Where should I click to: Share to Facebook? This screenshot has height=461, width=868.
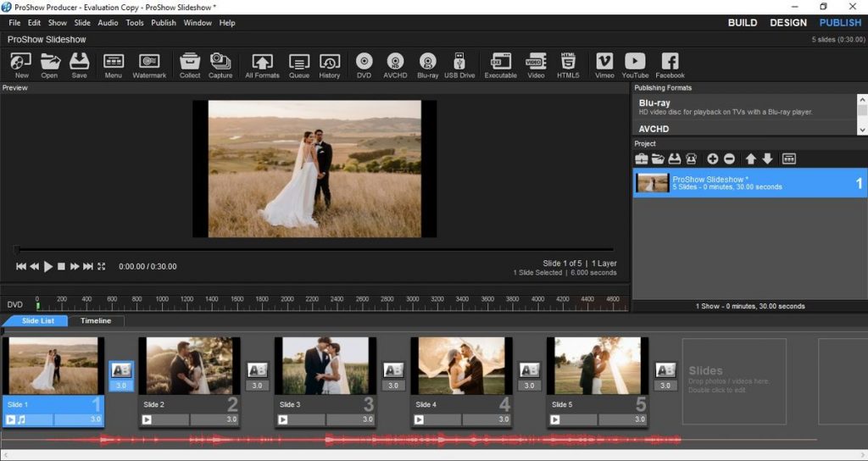[x=670, y=65]
